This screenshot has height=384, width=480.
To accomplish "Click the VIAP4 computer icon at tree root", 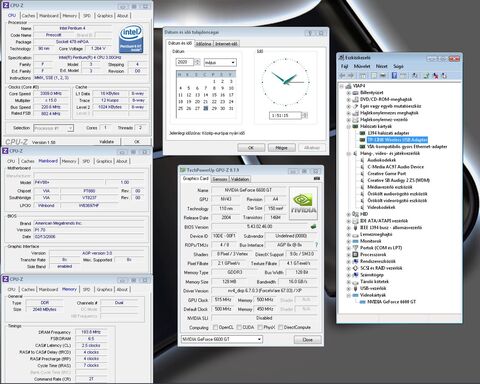I will (349, 86).
